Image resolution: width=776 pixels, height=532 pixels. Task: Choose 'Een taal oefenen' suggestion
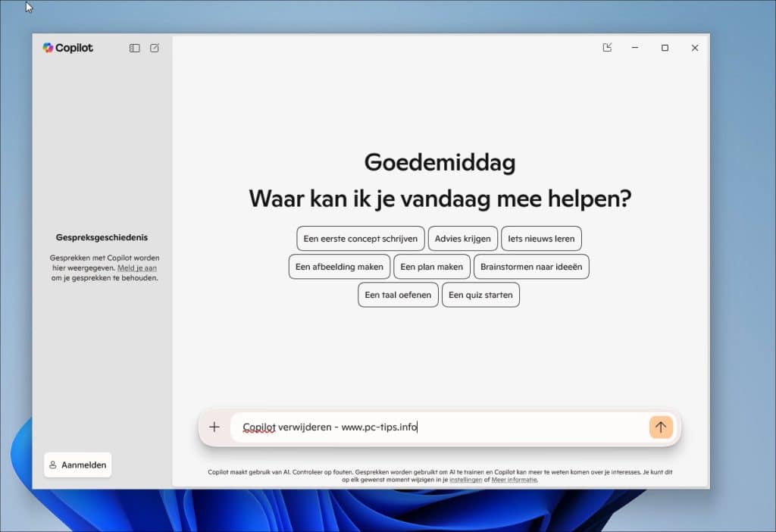398,295
